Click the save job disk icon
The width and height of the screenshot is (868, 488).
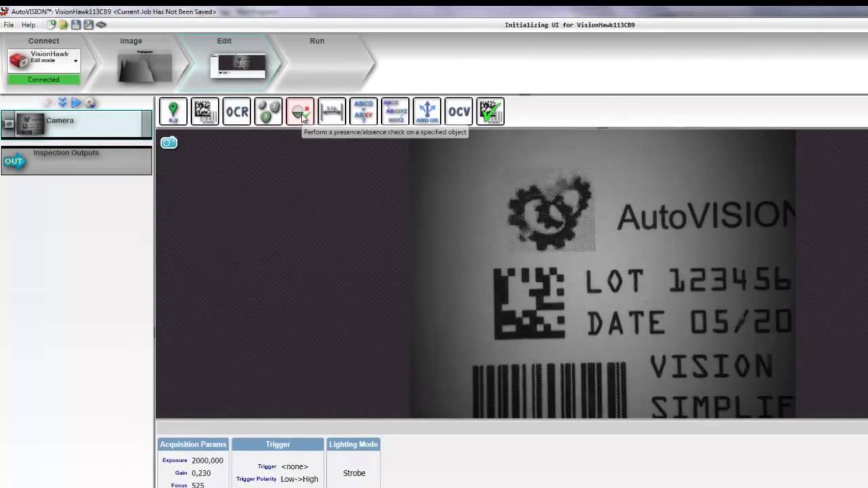[76, 24]
